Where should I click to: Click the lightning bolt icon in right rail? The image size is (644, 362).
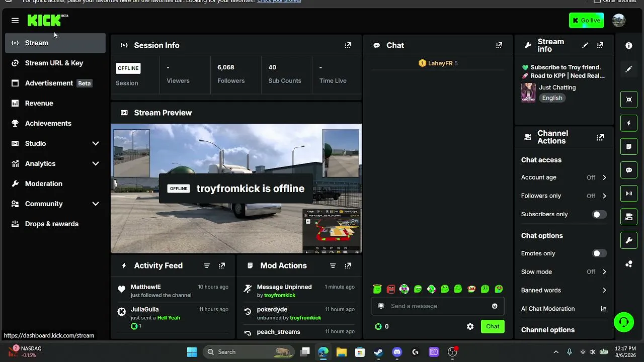(x=629, y=123)
